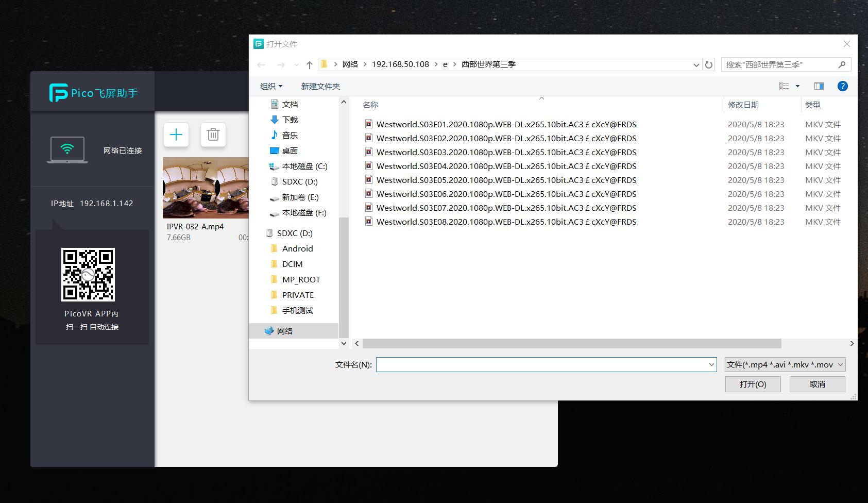Click the QR code image
The image size is (868, 503).
(x=88, y=275)
